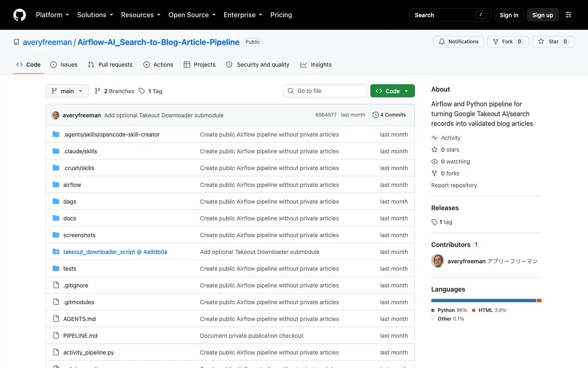588x368 pixels.
Task: Open the .gitmodules file
Action: [x=78, y=302]
